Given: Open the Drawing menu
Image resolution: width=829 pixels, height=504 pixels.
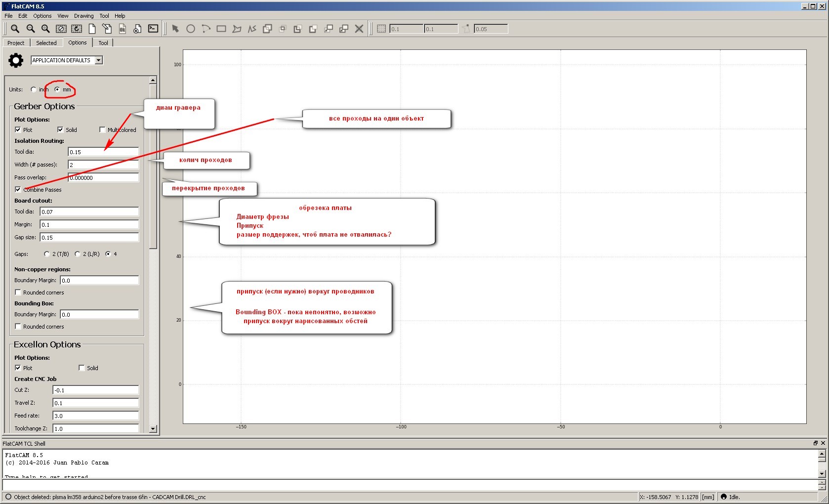Looking at the screenshot, I should pyautogui.click(x=84, y=16).
